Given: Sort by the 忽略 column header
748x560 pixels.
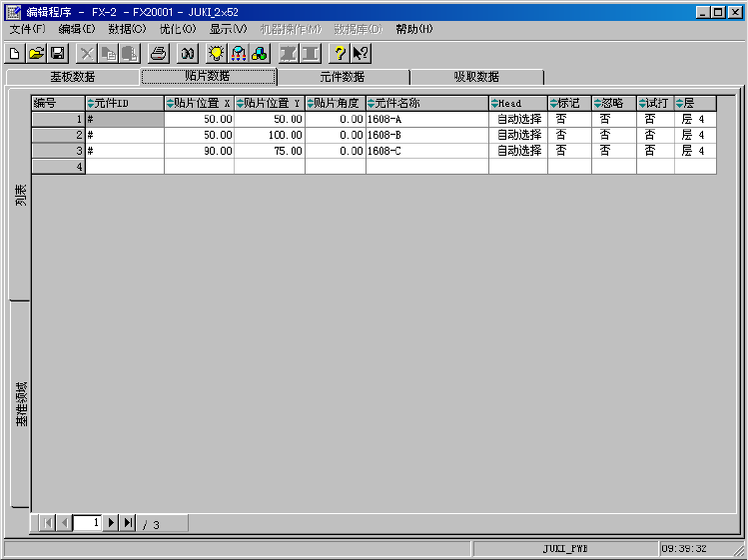Looking at the screenshot, I should 614,103.
